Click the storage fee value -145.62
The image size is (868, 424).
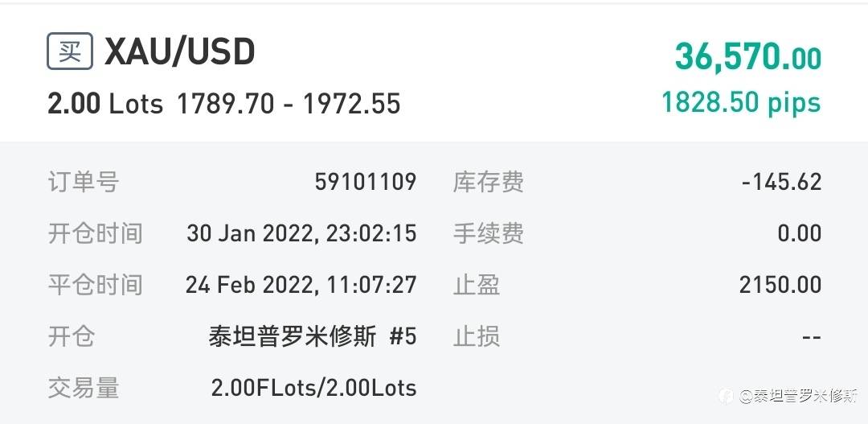click(781, 182)
